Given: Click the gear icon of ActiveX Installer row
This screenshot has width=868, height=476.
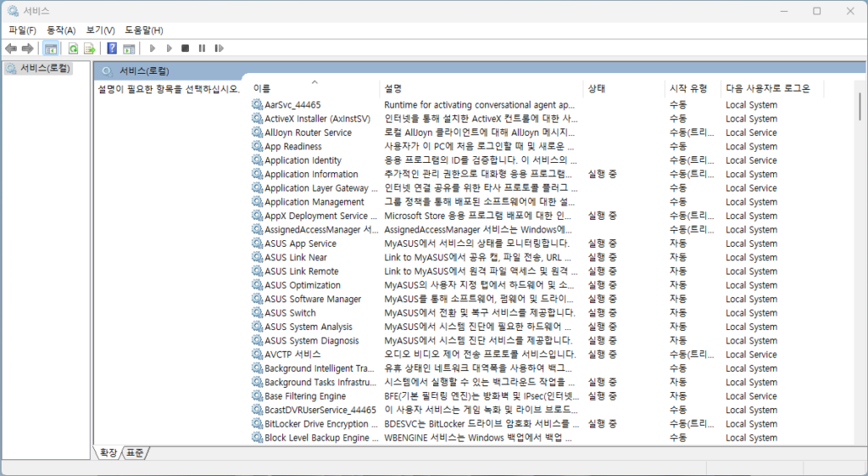Looking at the screenshot, I should 257,119.
